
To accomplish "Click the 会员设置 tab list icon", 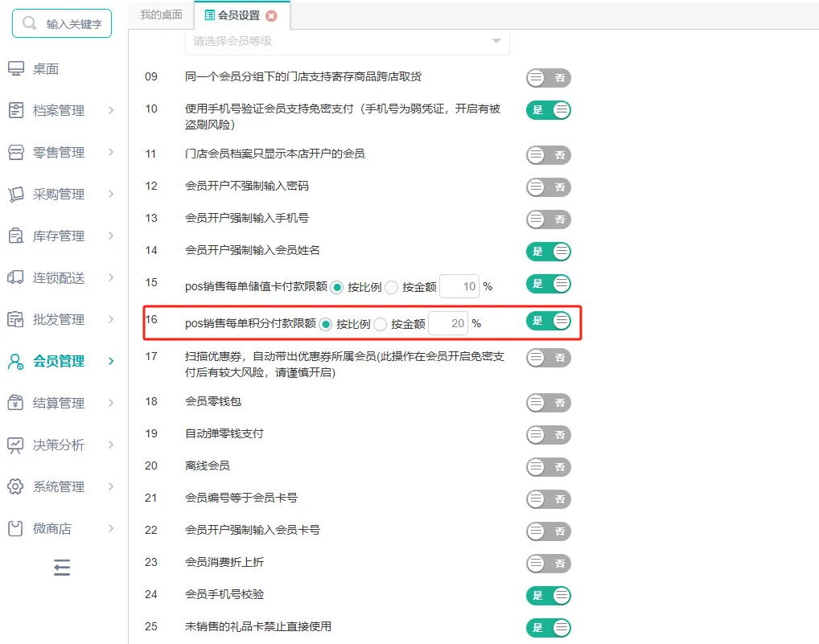I will [x=209, y=15].
